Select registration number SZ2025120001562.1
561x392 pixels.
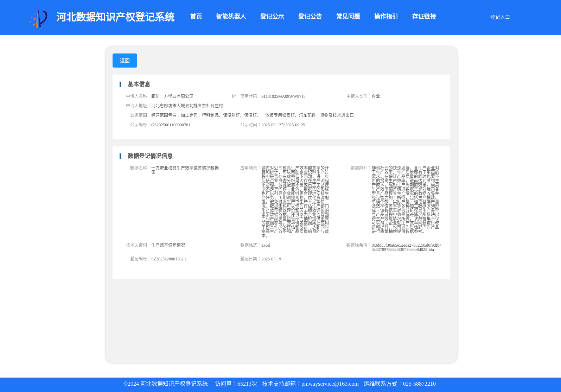click(169, 259)
